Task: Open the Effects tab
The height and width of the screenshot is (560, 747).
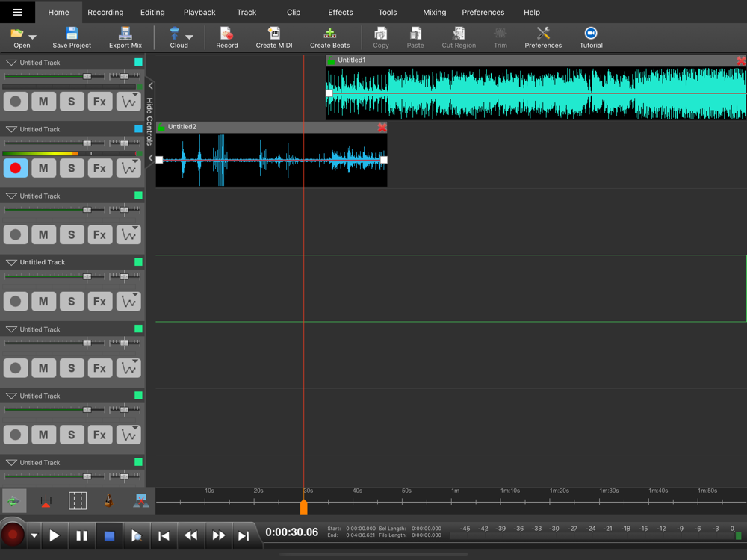Action: point(341,13)
